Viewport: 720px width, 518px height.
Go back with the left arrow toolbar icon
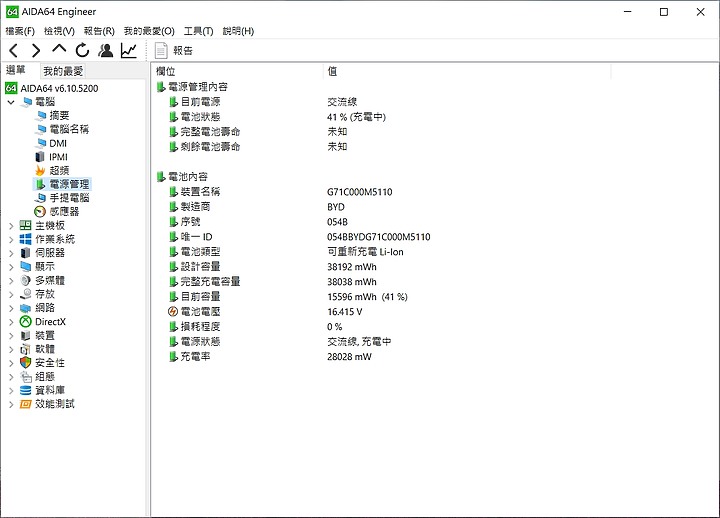[x=14, y=51]
